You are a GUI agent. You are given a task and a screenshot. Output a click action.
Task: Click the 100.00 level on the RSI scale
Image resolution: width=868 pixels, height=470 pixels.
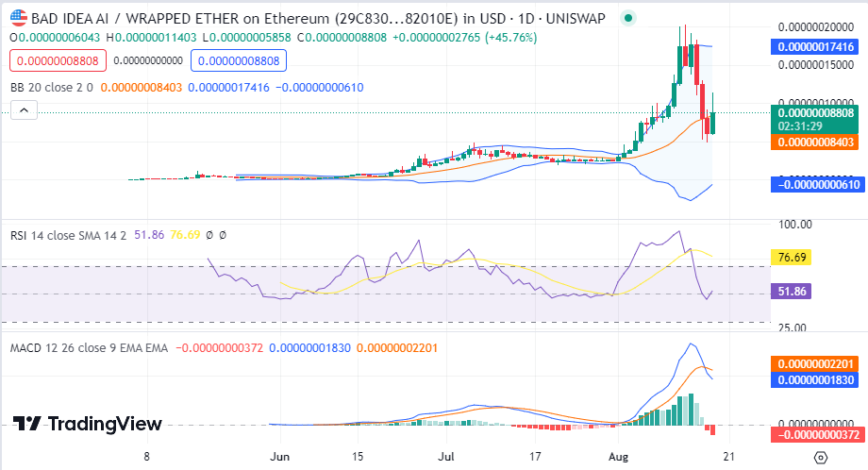795,225
